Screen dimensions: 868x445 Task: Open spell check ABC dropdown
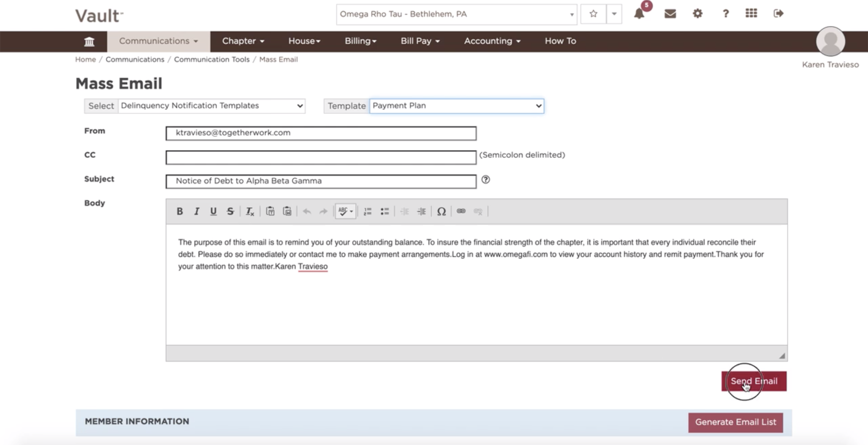coord(346,211)
